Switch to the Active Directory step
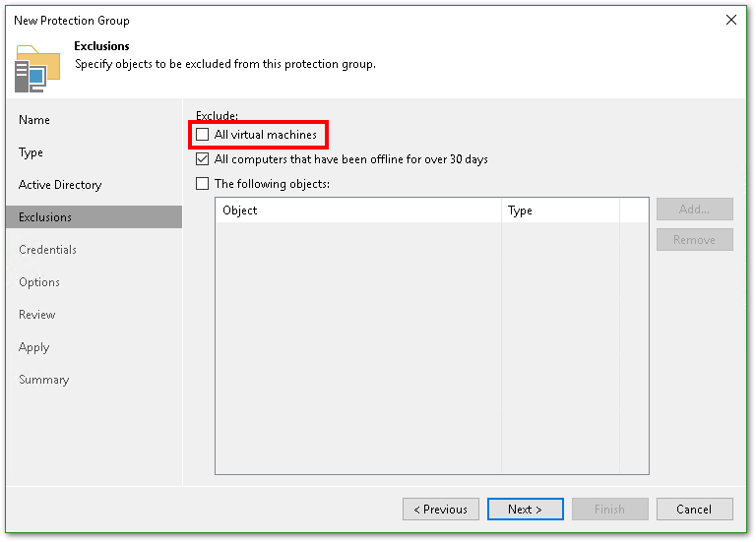Image resolution: width=756 pixels, height=542 pixels. (60, 185)
